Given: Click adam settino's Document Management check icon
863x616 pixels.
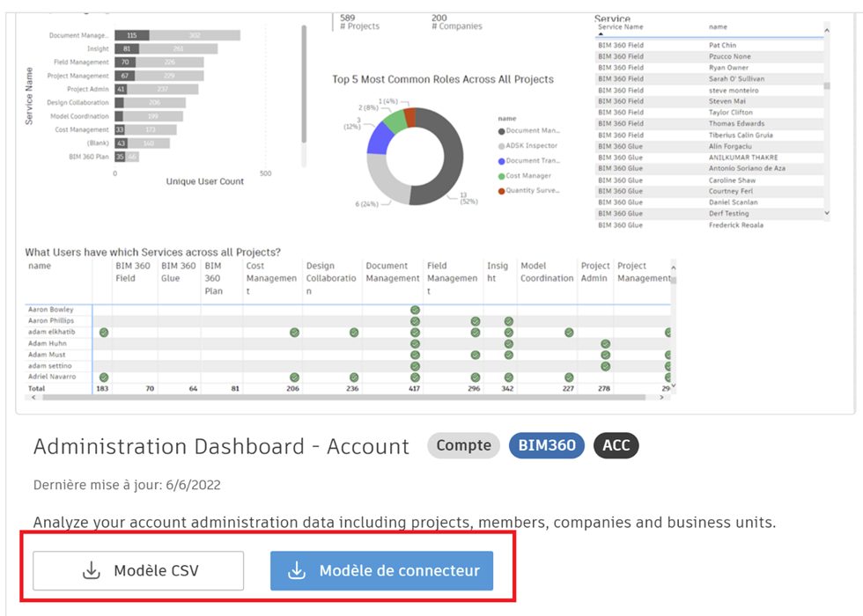Looking at the screenshot, I should click(x=415, y=366).
